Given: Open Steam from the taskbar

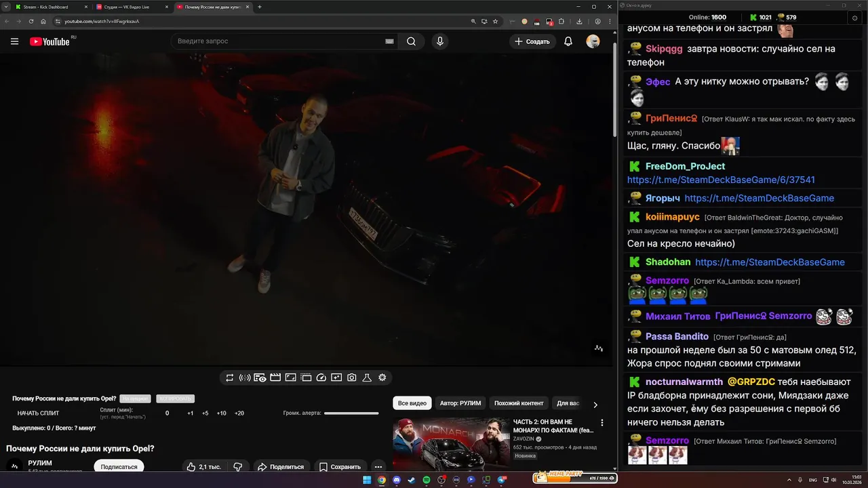Looking at the screenshot, I should coord(412,480).
